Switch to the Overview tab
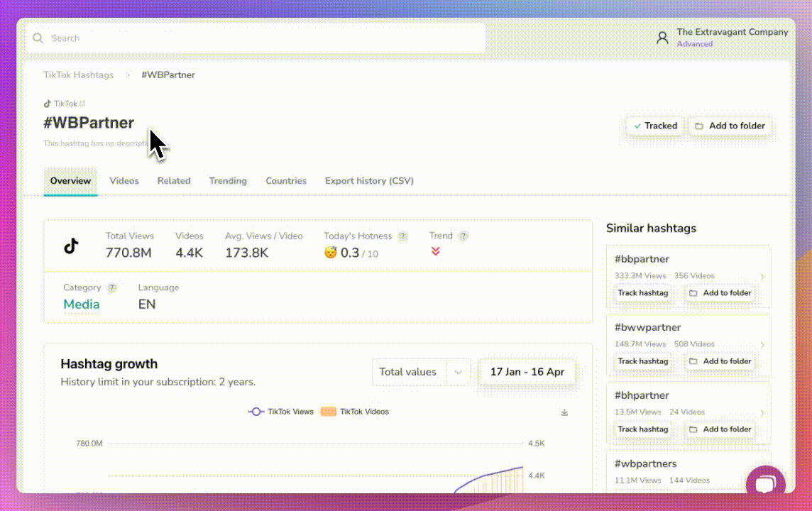This screenshot has height=511, width=812. pos(70,181)
